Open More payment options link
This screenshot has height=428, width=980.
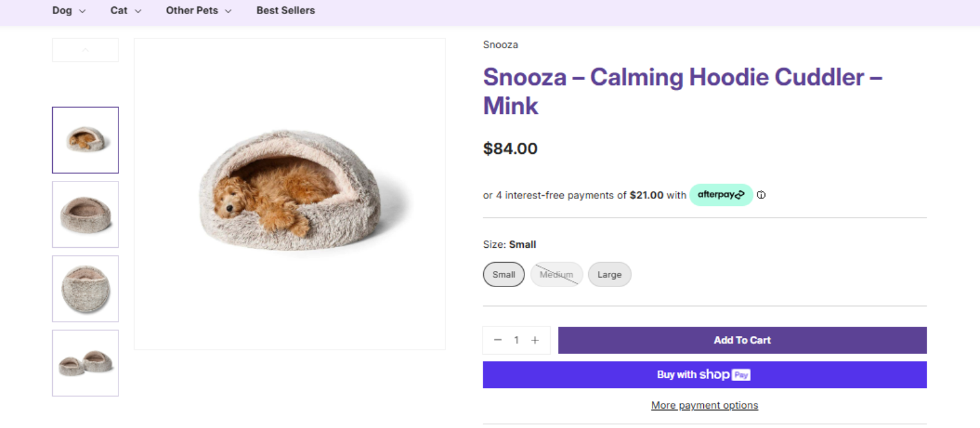(x=705, y=405)
